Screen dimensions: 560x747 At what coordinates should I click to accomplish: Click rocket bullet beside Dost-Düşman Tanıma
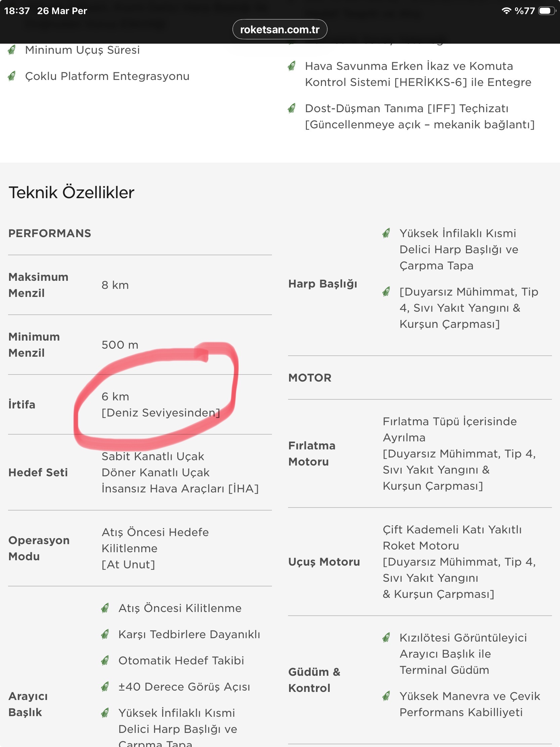(x=292, y=108)
